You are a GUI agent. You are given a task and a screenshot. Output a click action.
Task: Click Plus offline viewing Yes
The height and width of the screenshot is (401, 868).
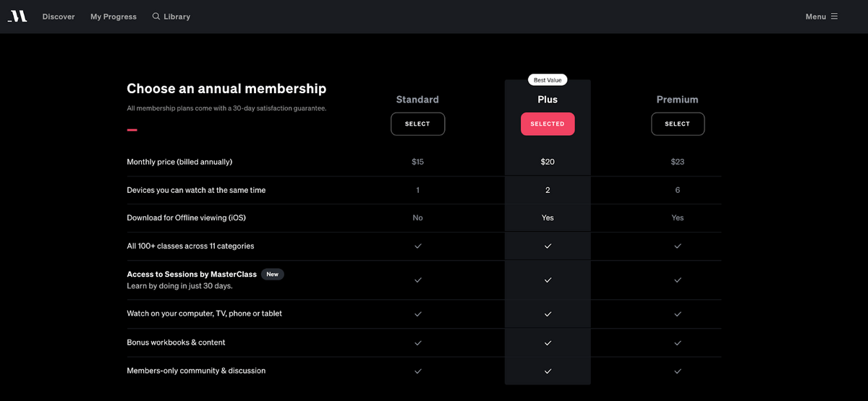[548, 217]
